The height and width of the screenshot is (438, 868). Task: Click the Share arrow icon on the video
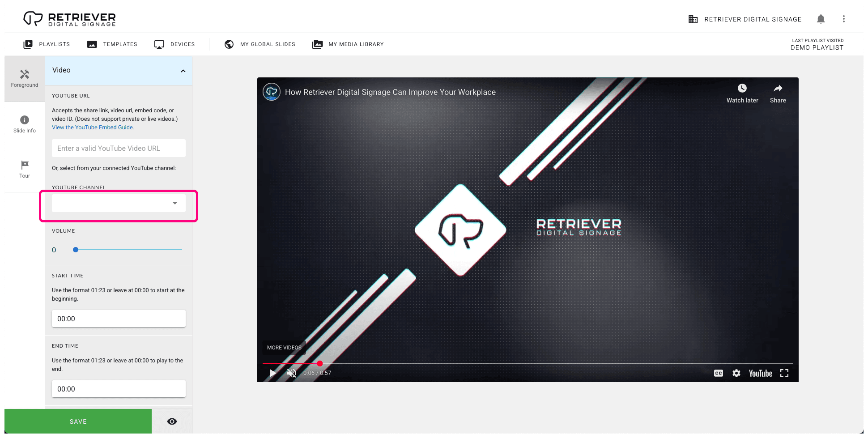(x=778, y=88)
